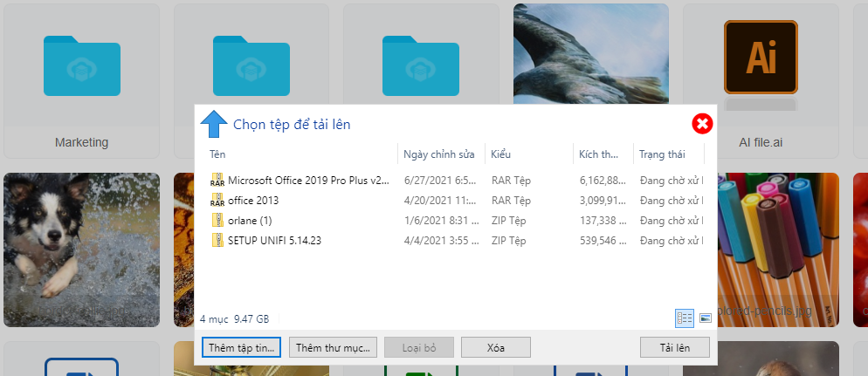Click ZIP icon of SETUP UNIFI 5.14.23

click(x=217, y=241)
